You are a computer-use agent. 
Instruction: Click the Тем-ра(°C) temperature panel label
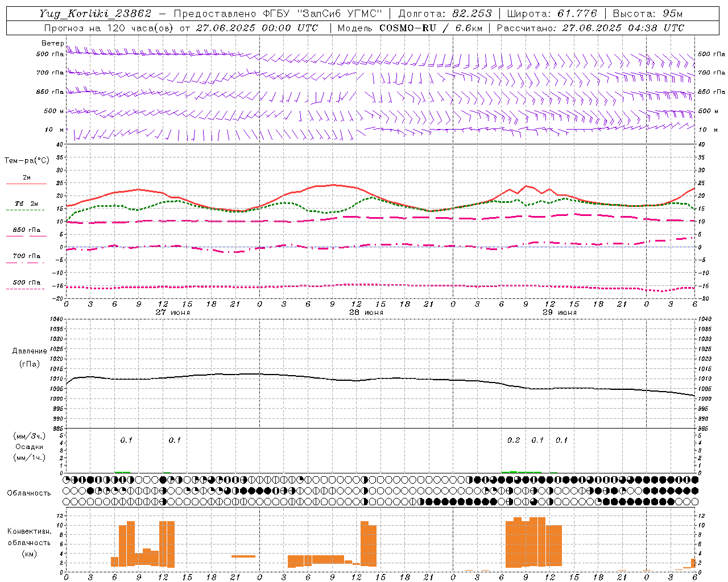click(27, 161)
